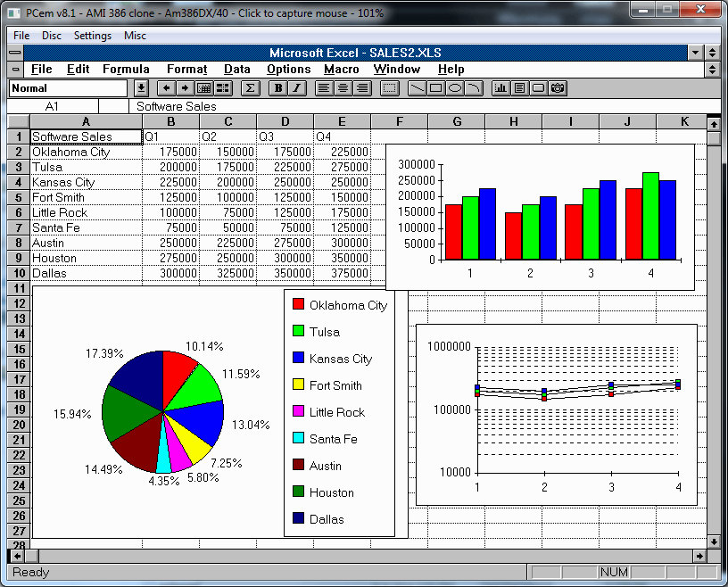Screen dimensions: 728x587
Task: Select the Santa Fe Q2 cell '50000'
Action: [x=228, y=227]
